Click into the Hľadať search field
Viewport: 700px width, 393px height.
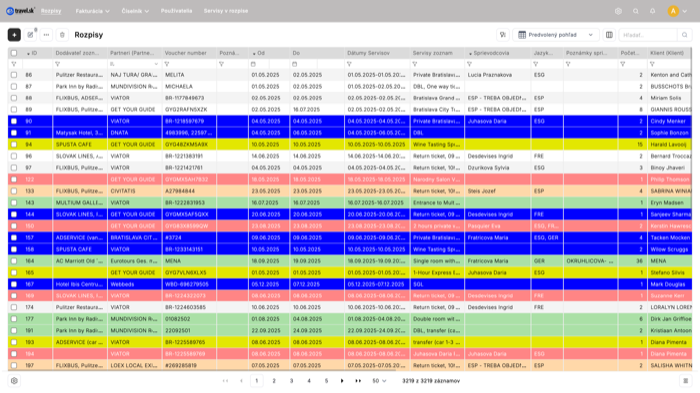pyautogui.click(x=649, y=35)
